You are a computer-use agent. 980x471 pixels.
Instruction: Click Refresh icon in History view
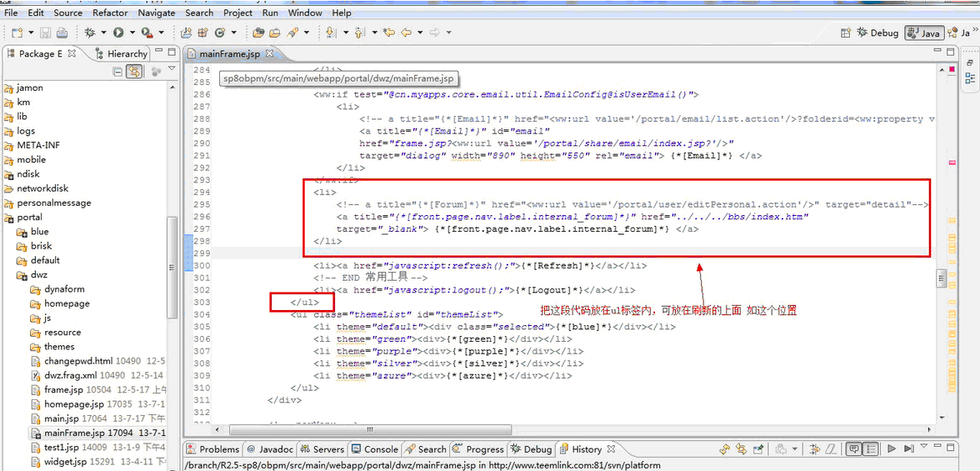click(724, 448)
